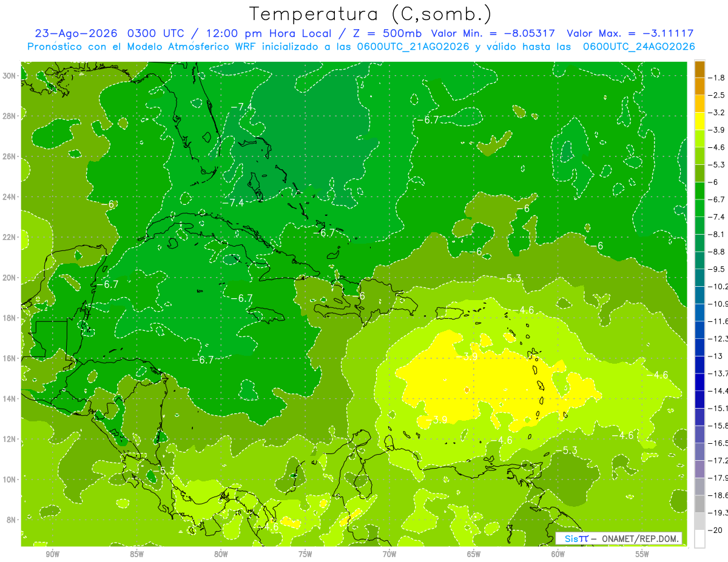Click the "70W" longitude axis label
The image size is (728, 562).
click(x=389, y=554)
